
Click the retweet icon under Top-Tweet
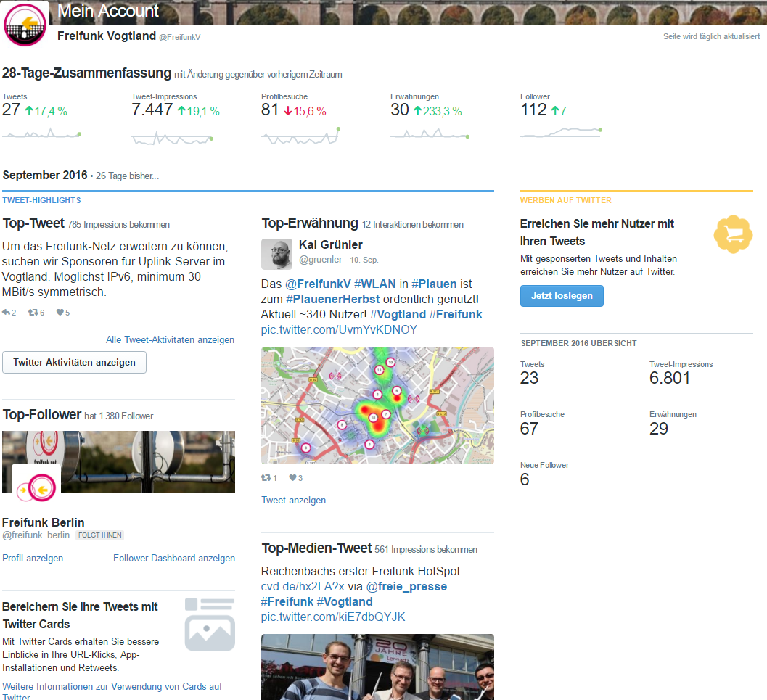[x=33, y=313]
